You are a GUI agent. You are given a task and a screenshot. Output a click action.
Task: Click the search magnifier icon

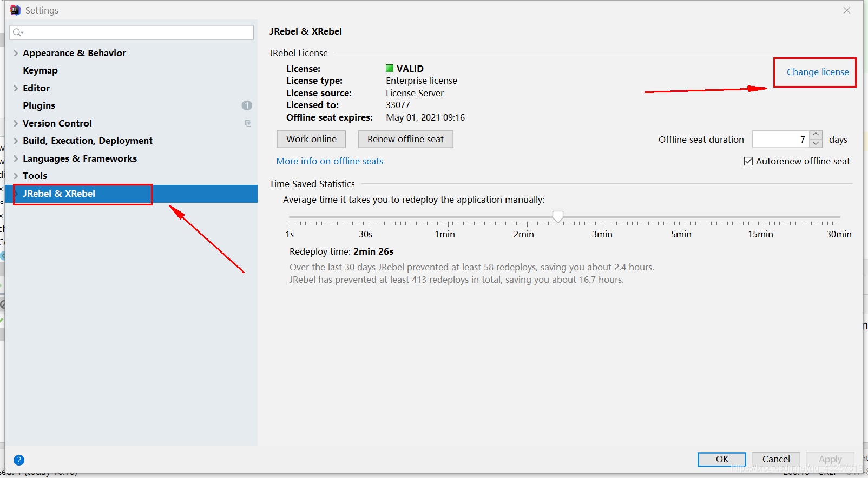point(18,32)
